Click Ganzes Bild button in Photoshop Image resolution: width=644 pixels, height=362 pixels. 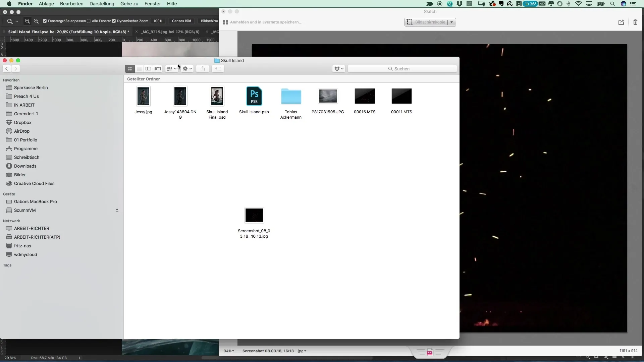click(x=181, y=21)
